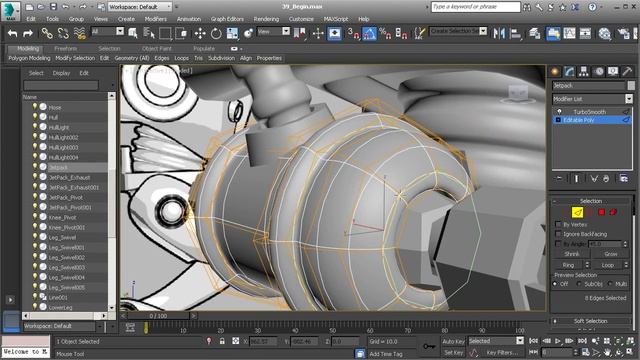Toggle the Angle Snap icon
This screenshot has width=640, height=360.
pyautogui.click(x=369, y=33)
